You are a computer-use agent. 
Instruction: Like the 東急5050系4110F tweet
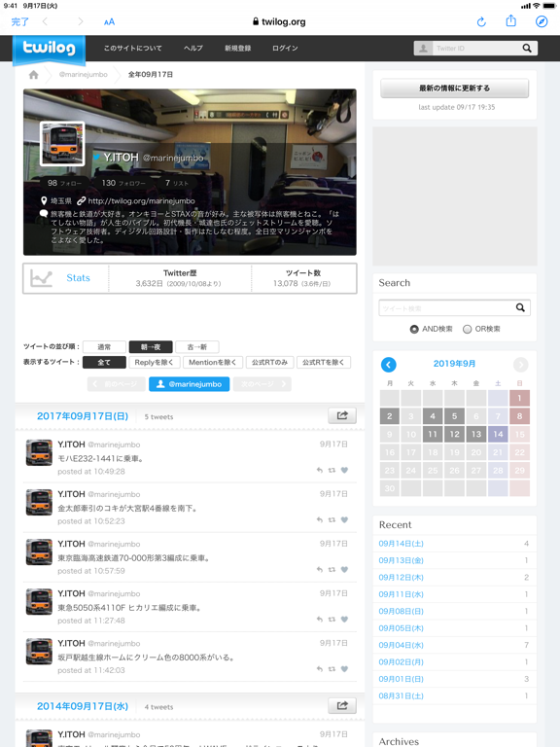tap(344, 620)
